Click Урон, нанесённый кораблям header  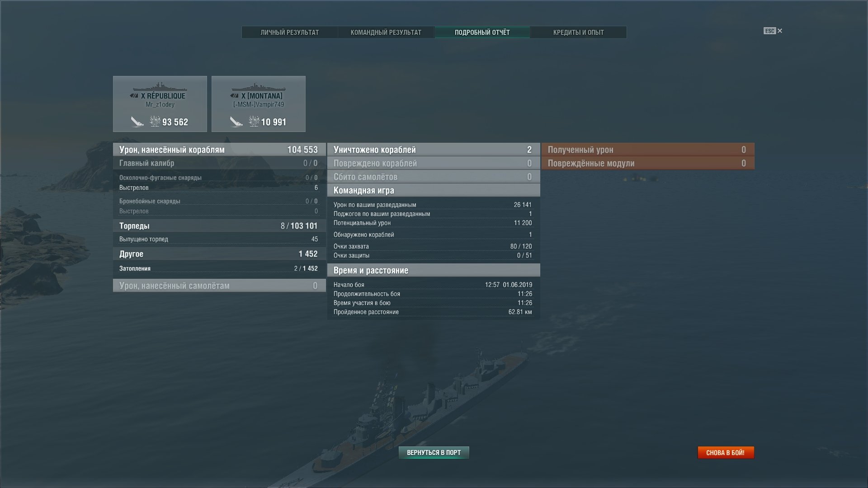[x=219, y=150]
